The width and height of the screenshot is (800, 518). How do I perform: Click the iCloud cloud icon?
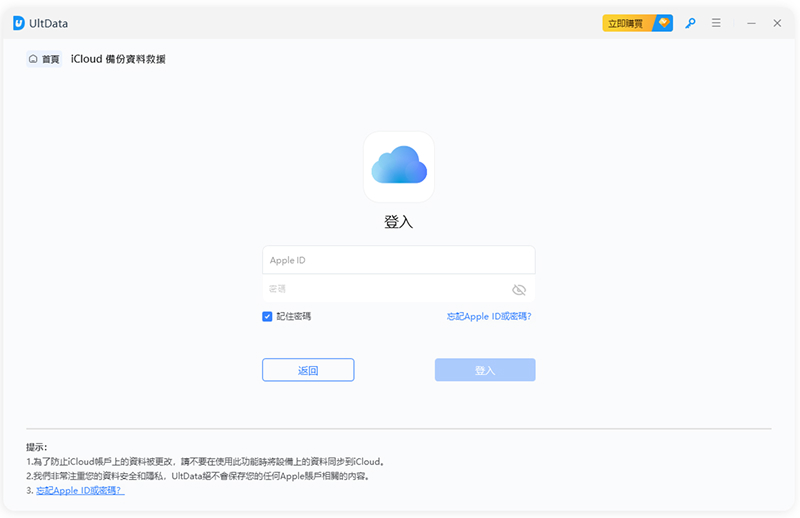tap(399, 167)
